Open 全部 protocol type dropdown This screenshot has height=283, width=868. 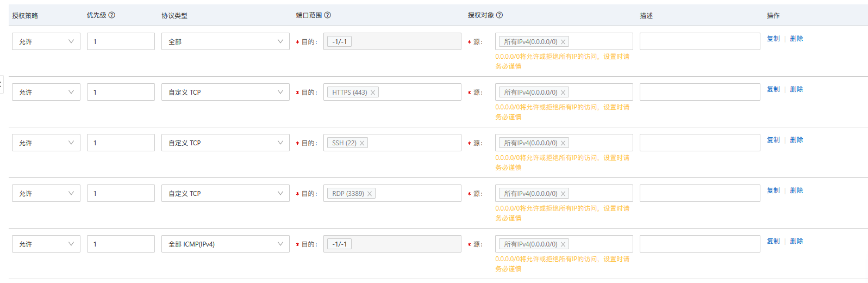click(226, 41)
